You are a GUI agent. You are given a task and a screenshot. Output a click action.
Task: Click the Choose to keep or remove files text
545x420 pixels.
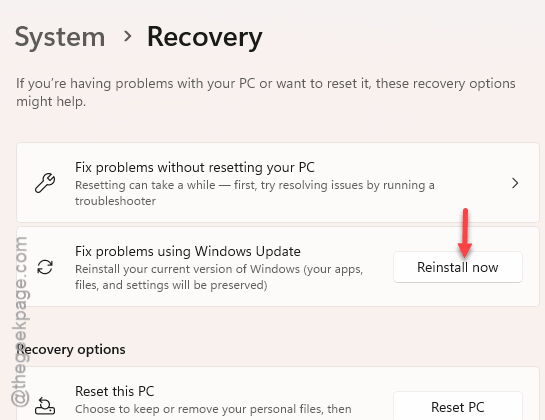213,409
